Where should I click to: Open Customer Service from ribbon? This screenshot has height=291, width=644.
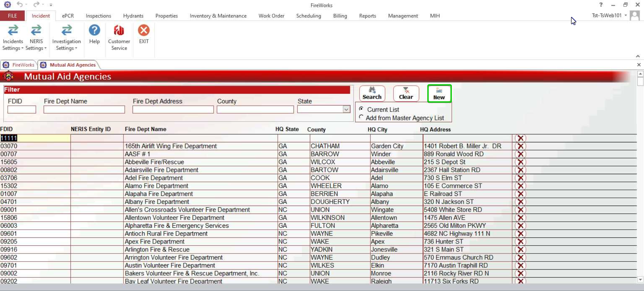pos(119,37)
